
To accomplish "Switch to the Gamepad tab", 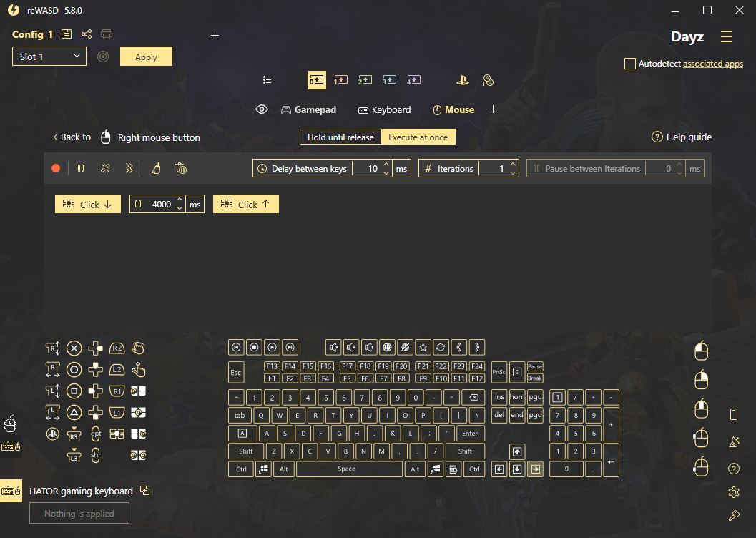I will pyautogui.click(x=308, y=109).
